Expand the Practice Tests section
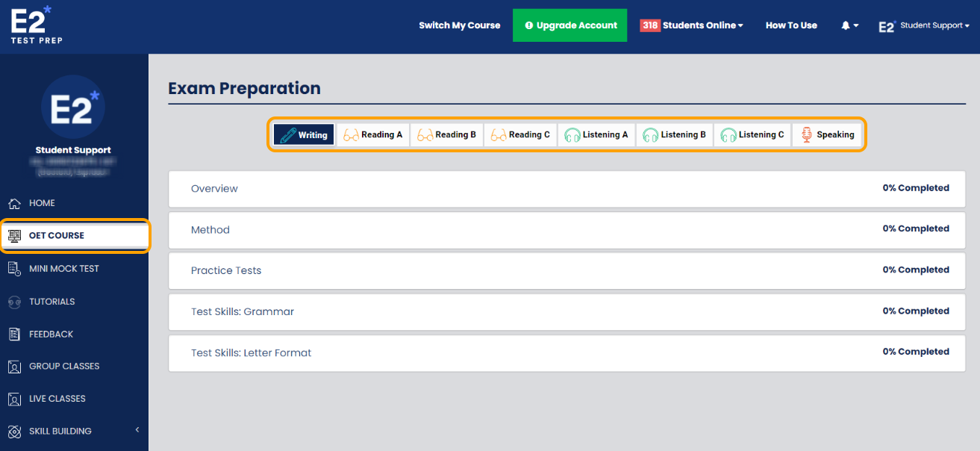This screenshot has height=451, width=980. pyautogui.click(x=226, y=270)
